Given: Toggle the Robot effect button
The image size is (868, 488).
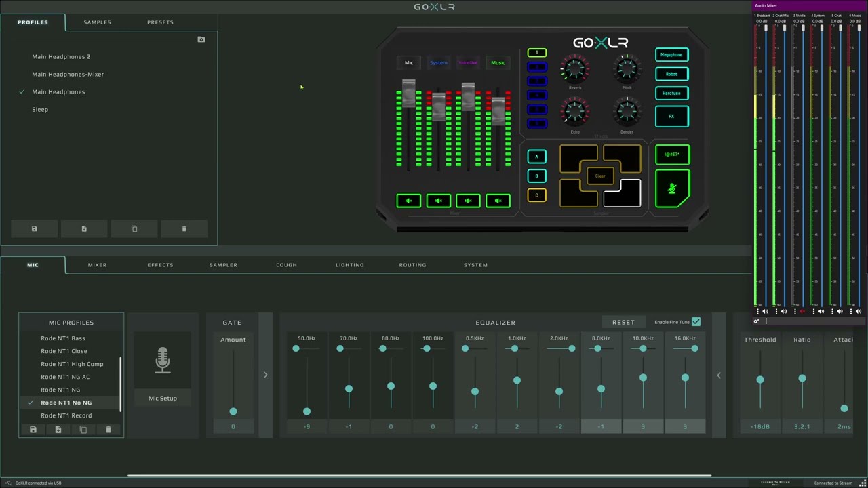Looking at the screenshot, I should 672,74.
